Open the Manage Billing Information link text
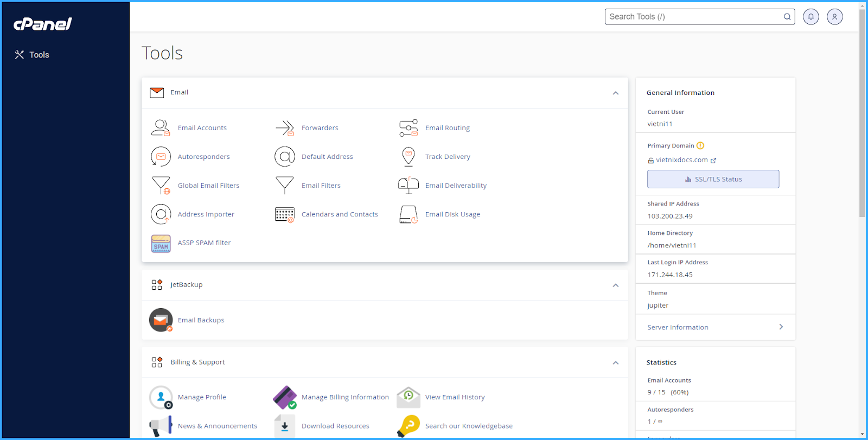 pos(346,397)
